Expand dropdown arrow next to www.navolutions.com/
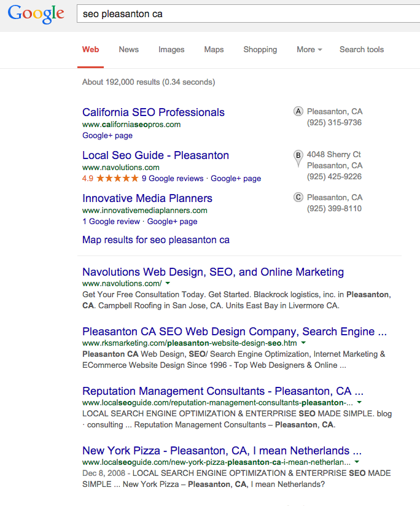The height and width of the screenshot is (506, 420). tap(168, 283)
